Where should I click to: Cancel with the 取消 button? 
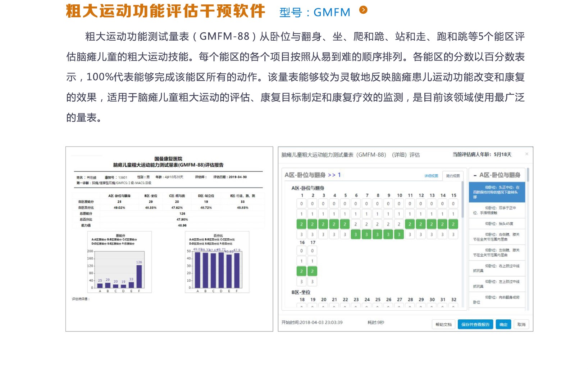521,325
